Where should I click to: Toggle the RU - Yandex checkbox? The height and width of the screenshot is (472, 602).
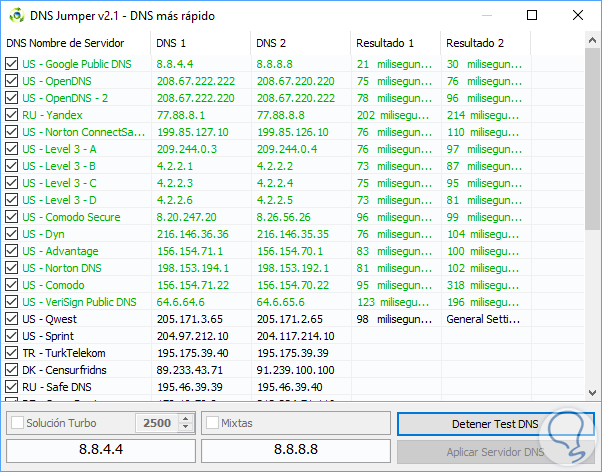[x=12, y=115]
